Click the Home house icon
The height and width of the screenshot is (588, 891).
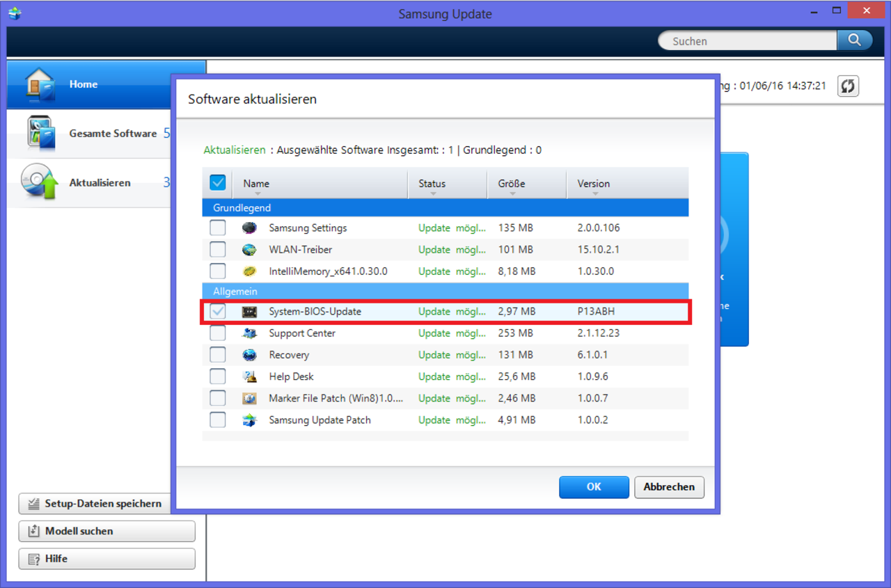40,84
